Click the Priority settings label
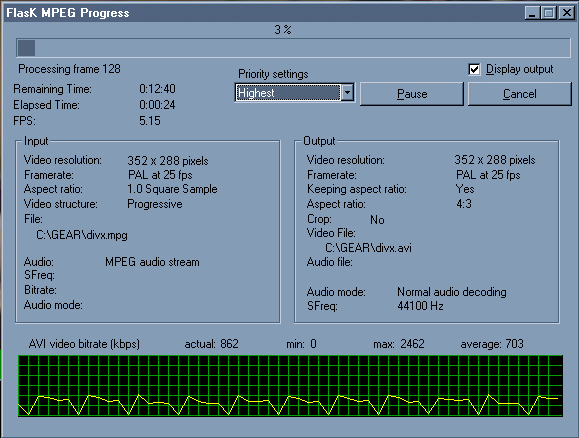Viewport: 579px width, 438px height. pyautogui.click(x=273, y=74)
